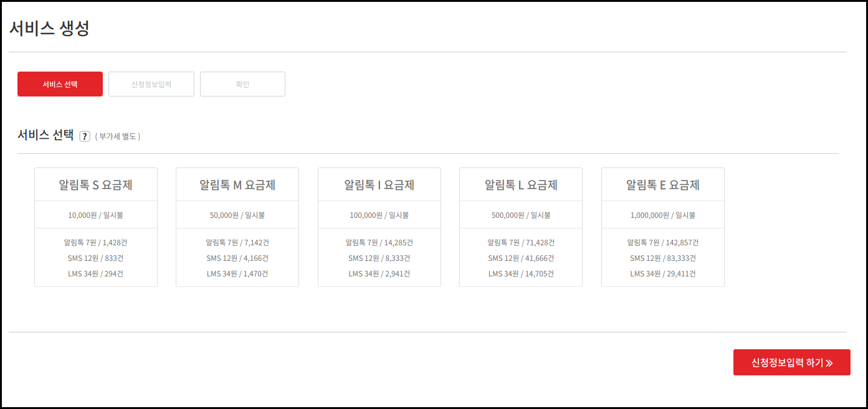Click the 신청정보입력 하기 button
The height and width of the screenshot is (409, 868).
coord(792,362)
